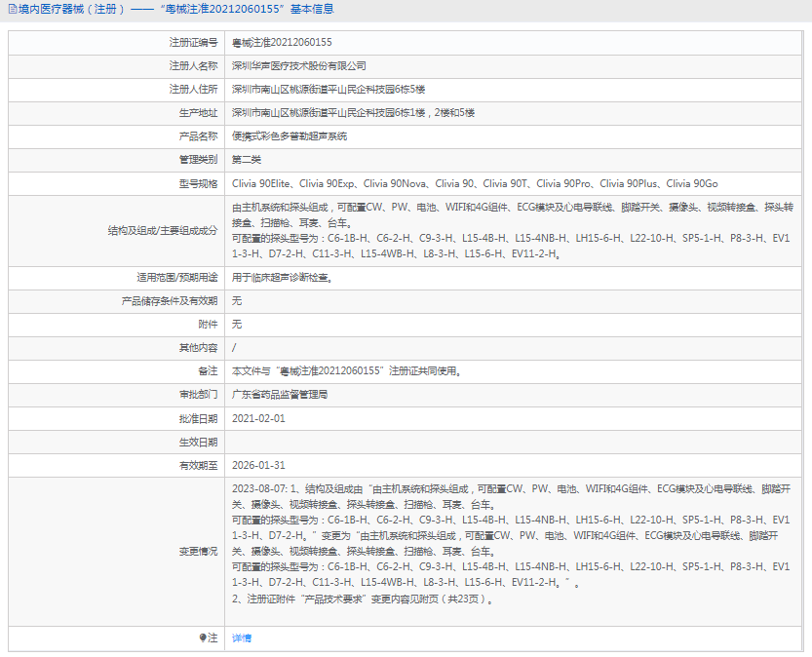Click the 有效期至 label
Viewport: 812px width, 657px height.
198,465
